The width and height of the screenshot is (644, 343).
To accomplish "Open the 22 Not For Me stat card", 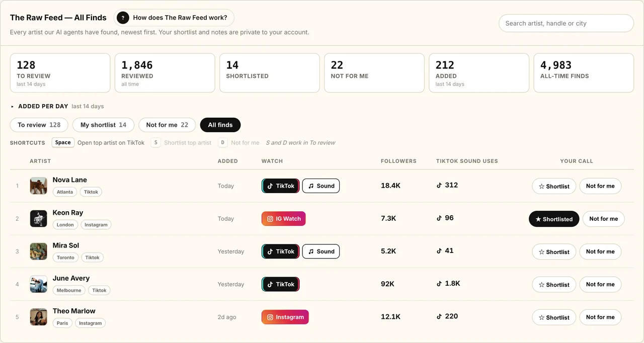I will 374,73.
